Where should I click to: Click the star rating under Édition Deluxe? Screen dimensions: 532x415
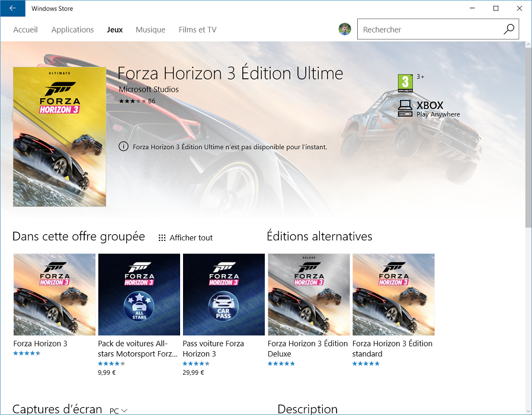[281, 363]
